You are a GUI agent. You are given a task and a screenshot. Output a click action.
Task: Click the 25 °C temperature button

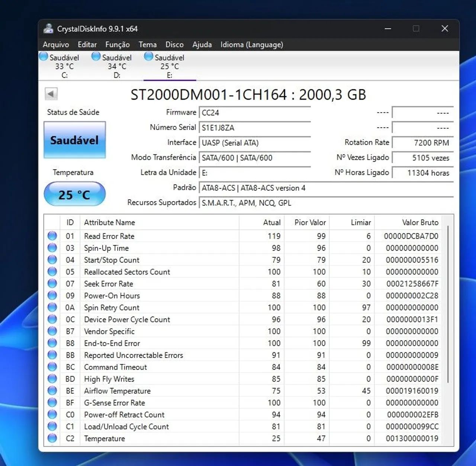(x=74, y=194)
